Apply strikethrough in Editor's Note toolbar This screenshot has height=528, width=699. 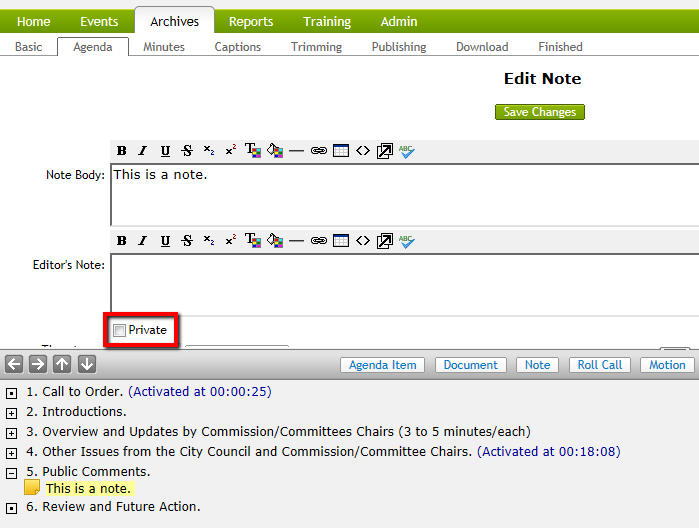[187, 241]
